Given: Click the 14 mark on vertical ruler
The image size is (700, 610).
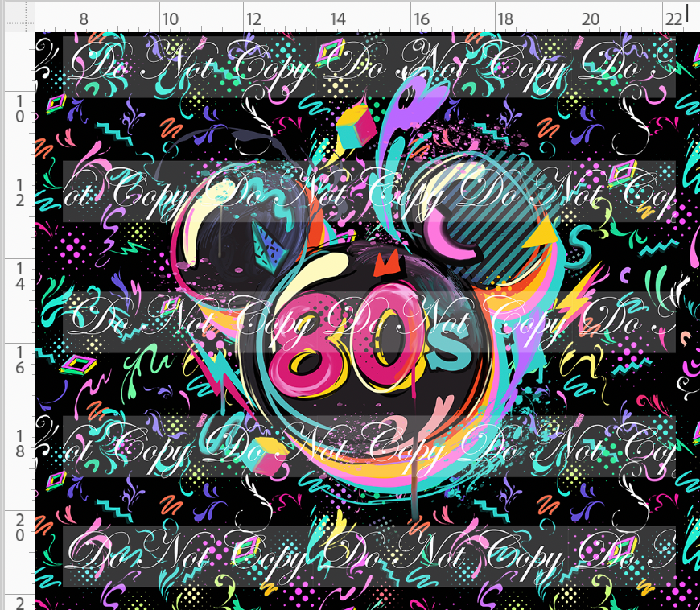Looking at the screenshot, I should pyautogui.click(x=19, y=276).
